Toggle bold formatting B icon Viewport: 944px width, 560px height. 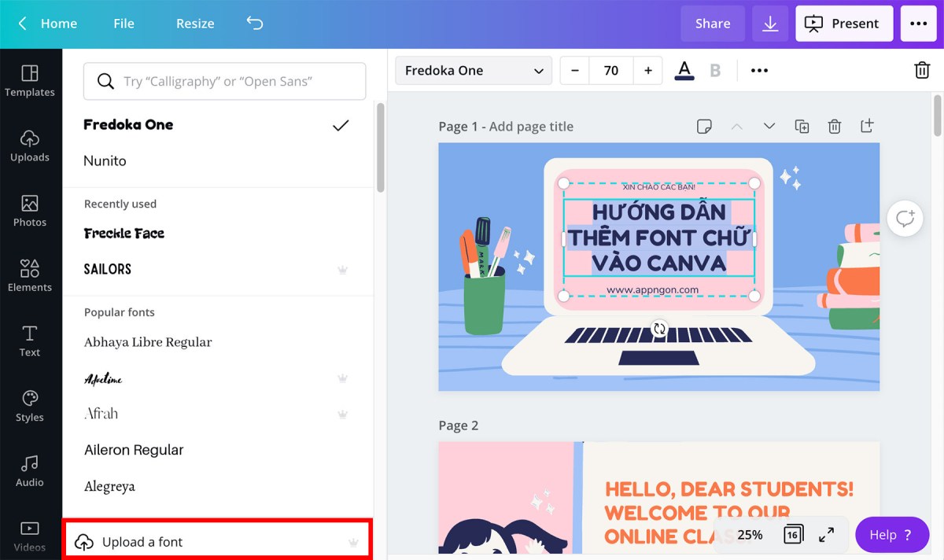(715, 71)
